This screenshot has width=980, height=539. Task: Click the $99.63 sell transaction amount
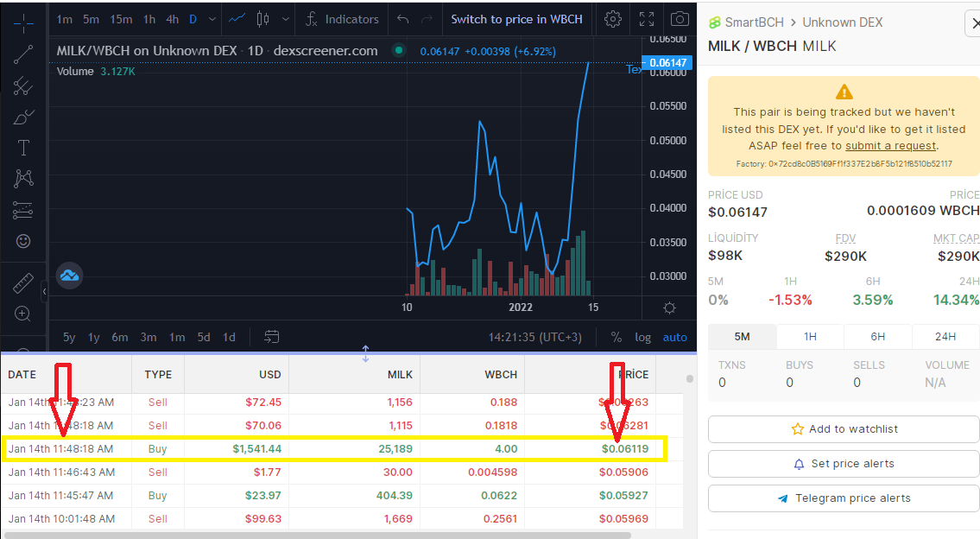(263, 519)
